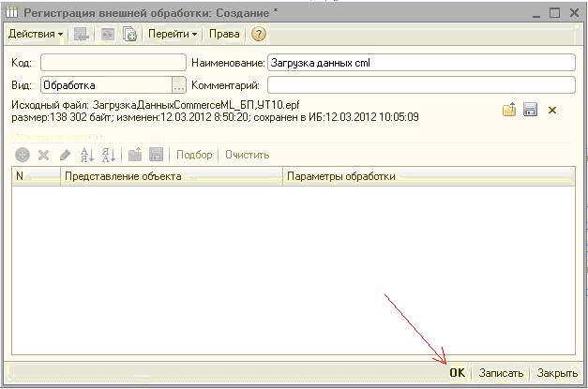Image resolution: width=588 pixels, height=389 pixels.
Task: Expand the Перейти dropdown menu
Action: (x=173, y=35)
